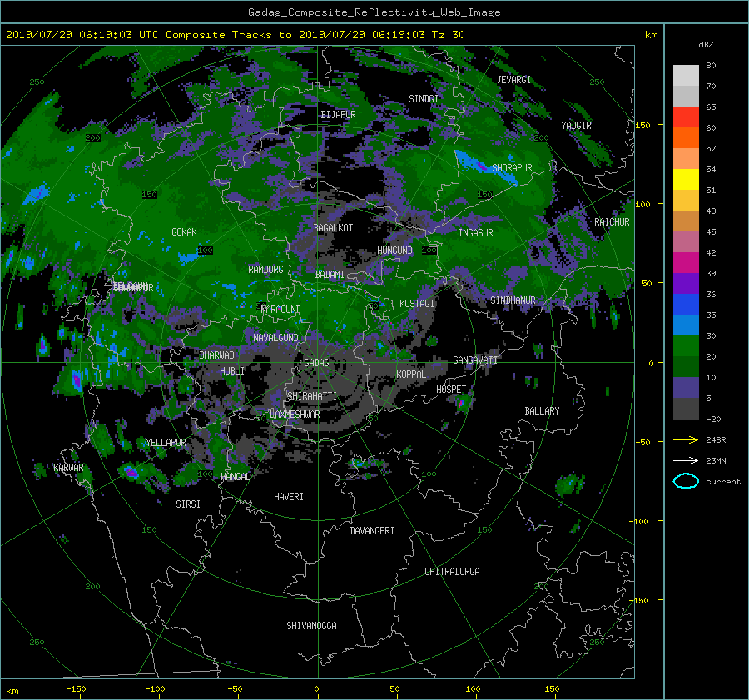Click the Gadag_Composite_Reflectivity_Web_Image title
The width and height of the screenshot is (749, 700).
[x=374, y=12]
